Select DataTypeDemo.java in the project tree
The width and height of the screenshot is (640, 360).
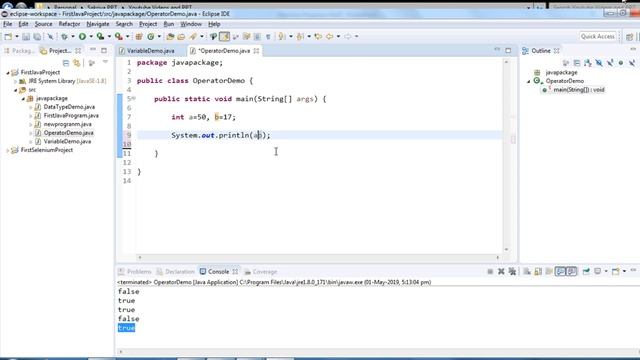coord(69,107)
